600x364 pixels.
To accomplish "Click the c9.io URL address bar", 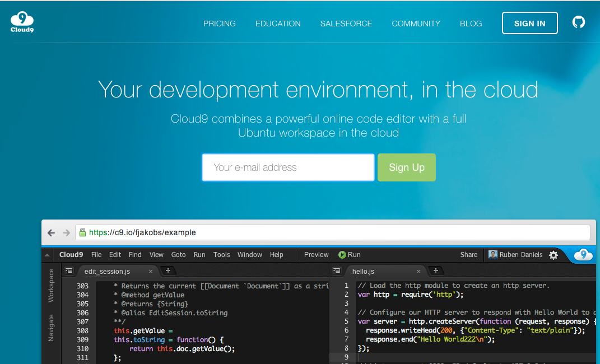I will 333,232.
